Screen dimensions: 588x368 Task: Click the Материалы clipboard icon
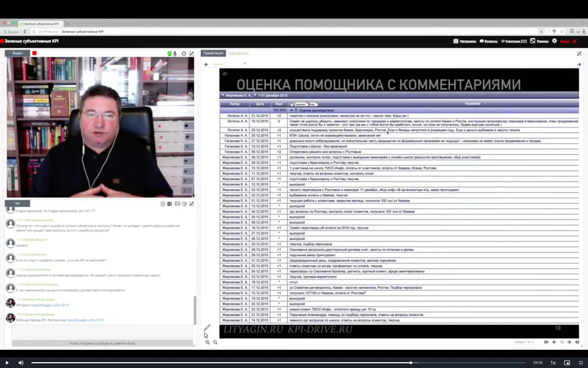[456, 41]
